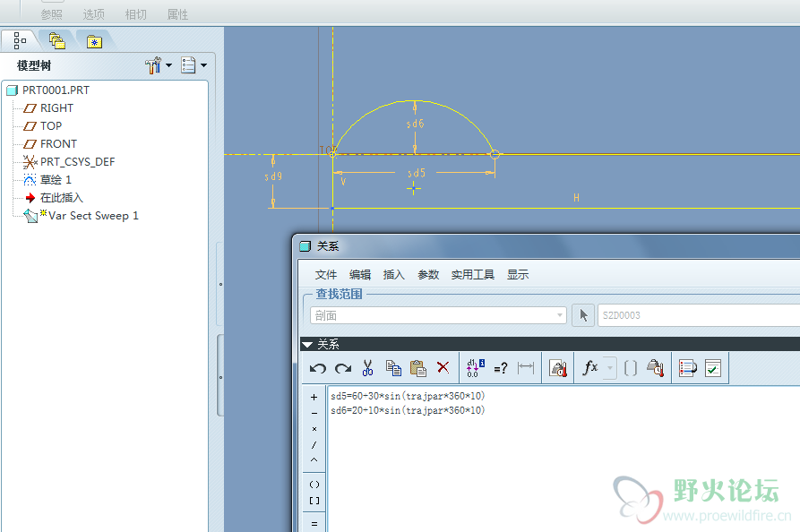
Task: Insert a function with the fx icon
Action: (x=590, y=367)
